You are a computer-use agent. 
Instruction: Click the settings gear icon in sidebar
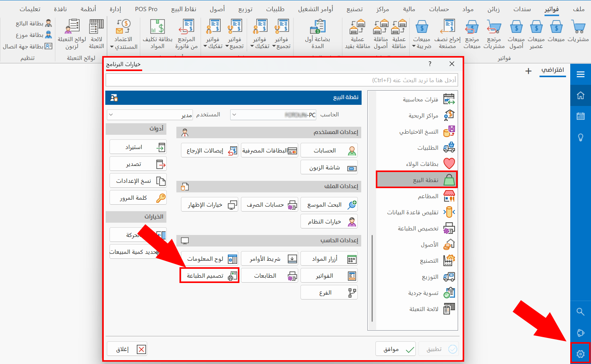click(580, 354)
